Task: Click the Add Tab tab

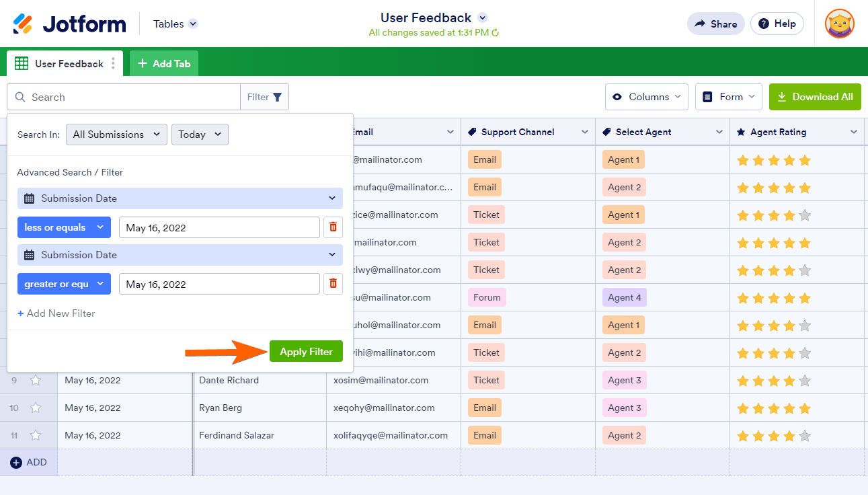Action: click(x=164, y=63)
